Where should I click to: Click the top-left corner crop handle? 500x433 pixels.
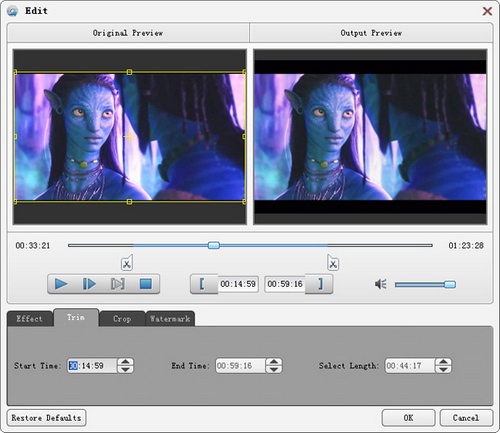point(15,72)
